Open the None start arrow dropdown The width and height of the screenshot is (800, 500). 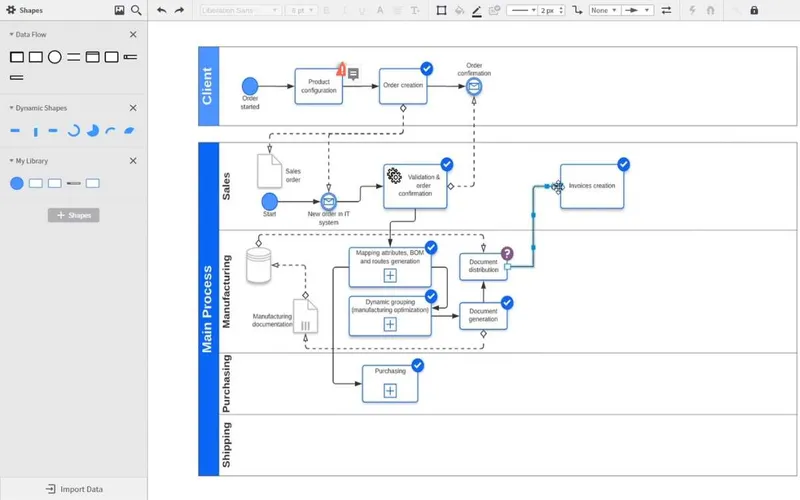point(604,10)
